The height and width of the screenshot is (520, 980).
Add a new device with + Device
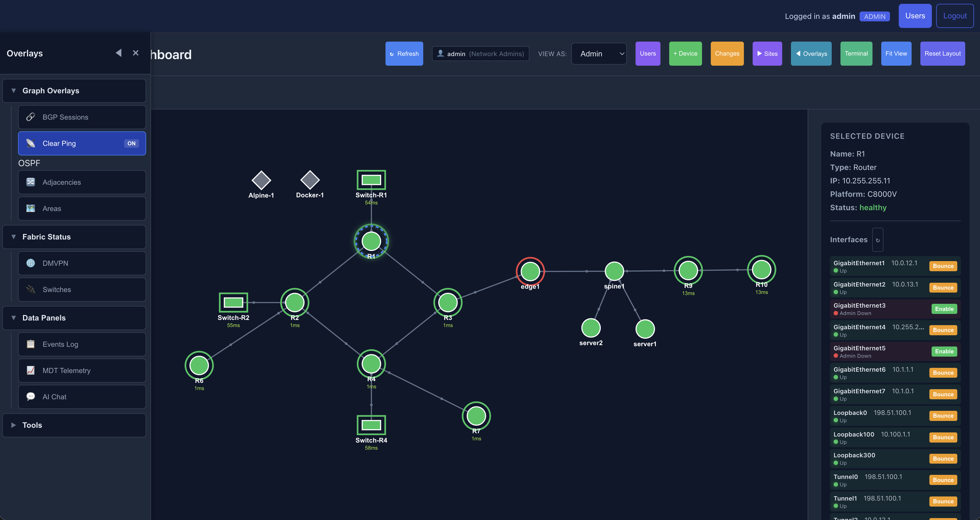(x=685, y=54)
